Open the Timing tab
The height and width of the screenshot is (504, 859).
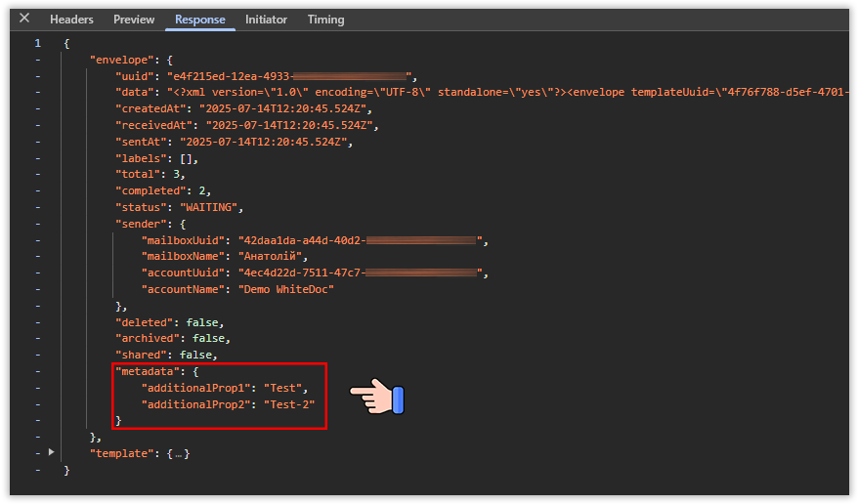325,20
